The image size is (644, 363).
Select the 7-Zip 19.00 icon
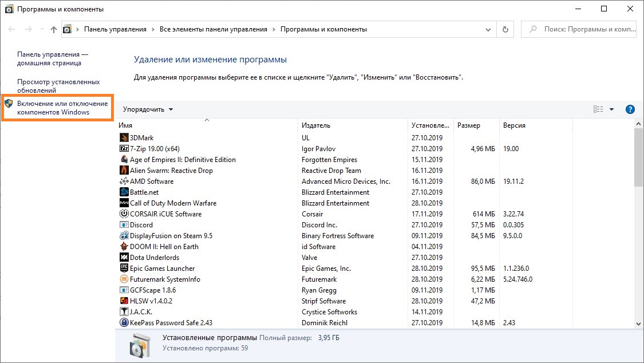coord(124,149)
